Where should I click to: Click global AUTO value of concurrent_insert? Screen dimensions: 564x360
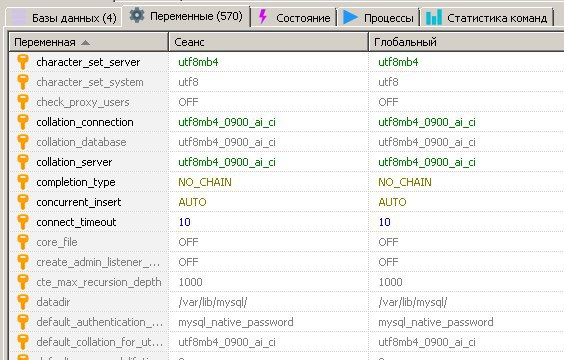(x=392, y=202)
